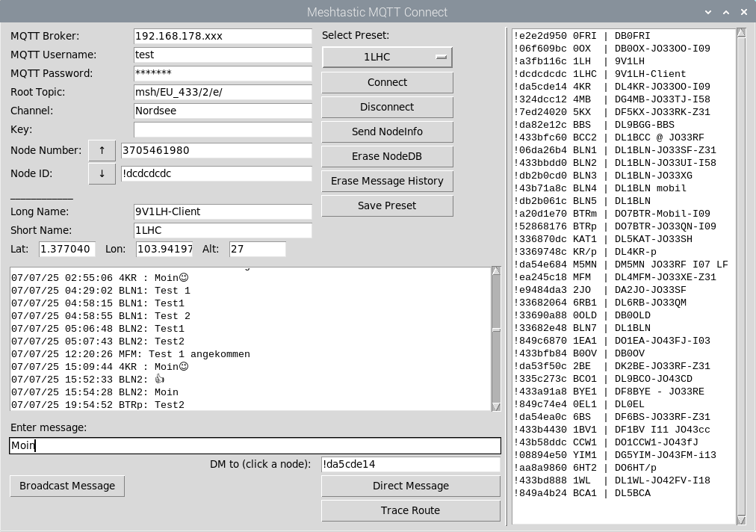
Task: Open the 1LHC preset dropdown
Action: click(387, 57)
